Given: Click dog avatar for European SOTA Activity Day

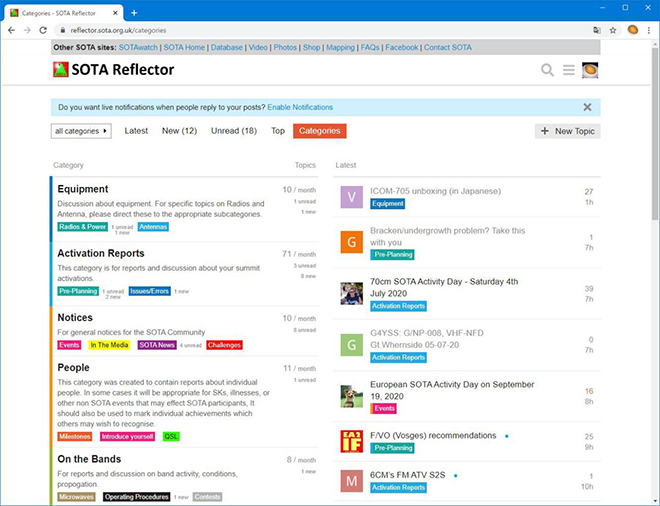Looking at the screenshot, I should 351,396.
